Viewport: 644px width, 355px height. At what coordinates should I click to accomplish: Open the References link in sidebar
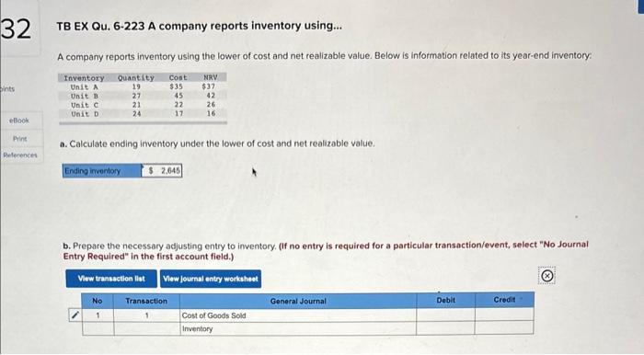coord(20,155)
